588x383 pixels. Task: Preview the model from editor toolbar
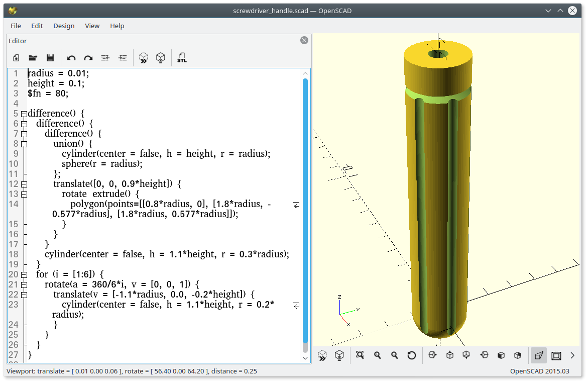[x=143, y=58]
